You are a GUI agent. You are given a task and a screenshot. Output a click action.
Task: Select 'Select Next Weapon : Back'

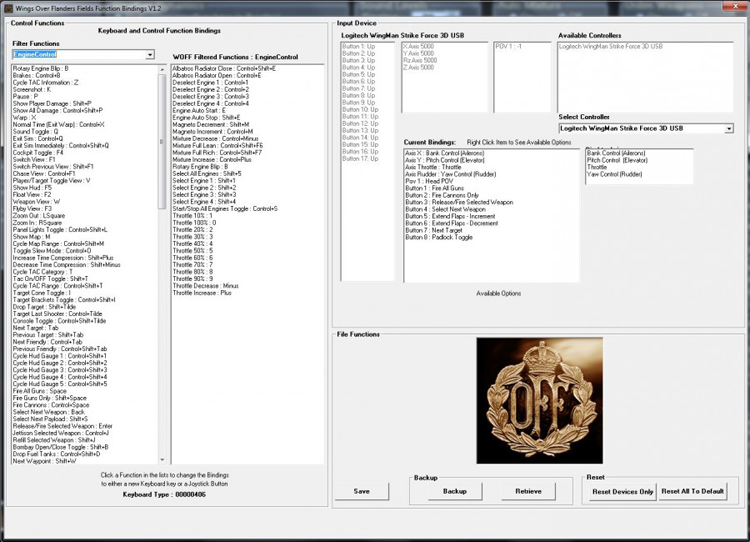49,412
